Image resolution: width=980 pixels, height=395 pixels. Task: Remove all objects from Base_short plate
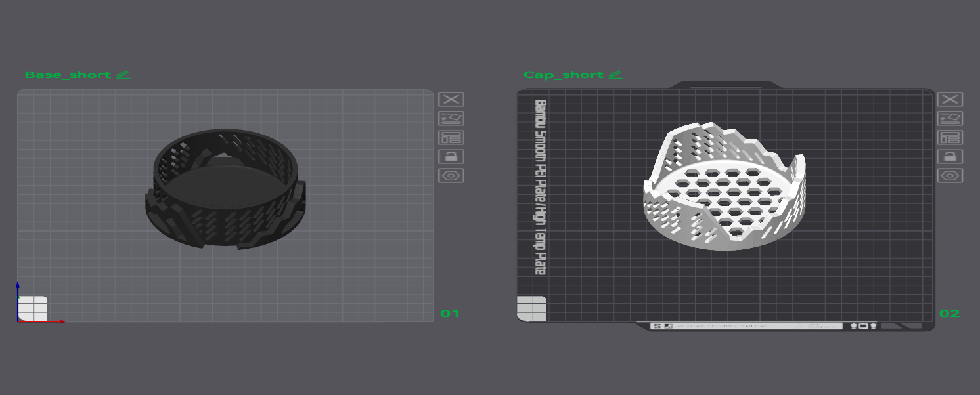tap(451, 99)
